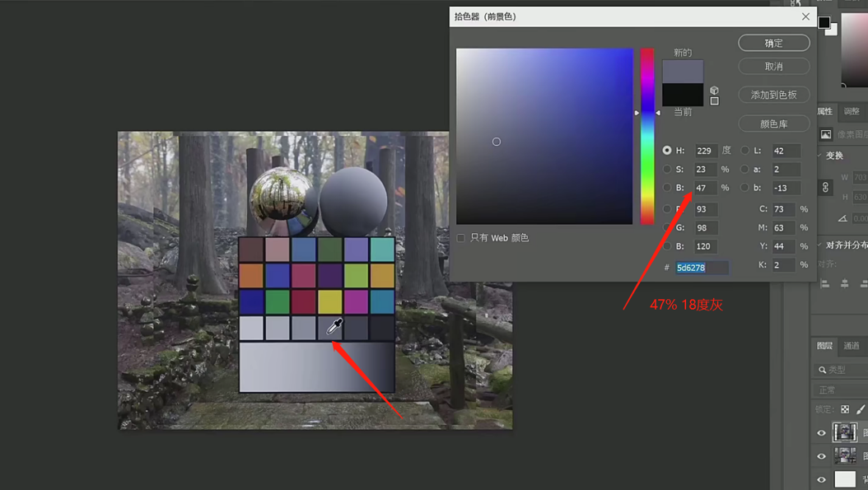Click the foreground color swatch in Color panel
The image size is (868, 490).
[x=824, y=22]
